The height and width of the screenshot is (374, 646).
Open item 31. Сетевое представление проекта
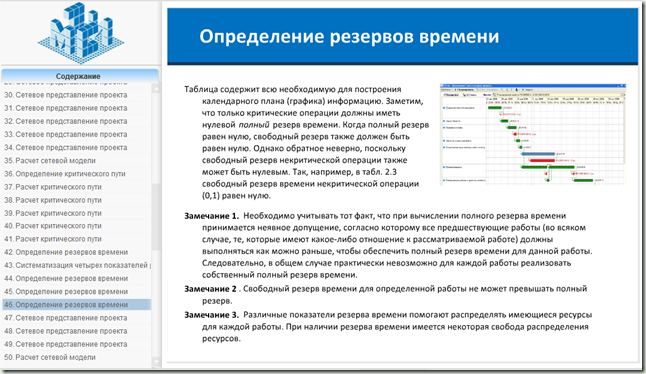[77, 108]
